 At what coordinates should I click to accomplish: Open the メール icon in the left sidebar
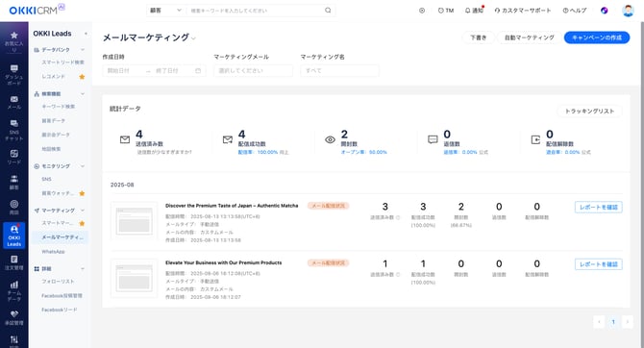[14, 99]
